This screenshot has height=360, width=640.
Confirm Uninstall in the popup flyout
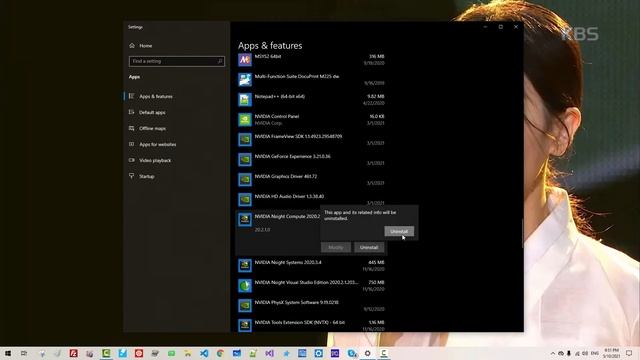pos(399,231)
